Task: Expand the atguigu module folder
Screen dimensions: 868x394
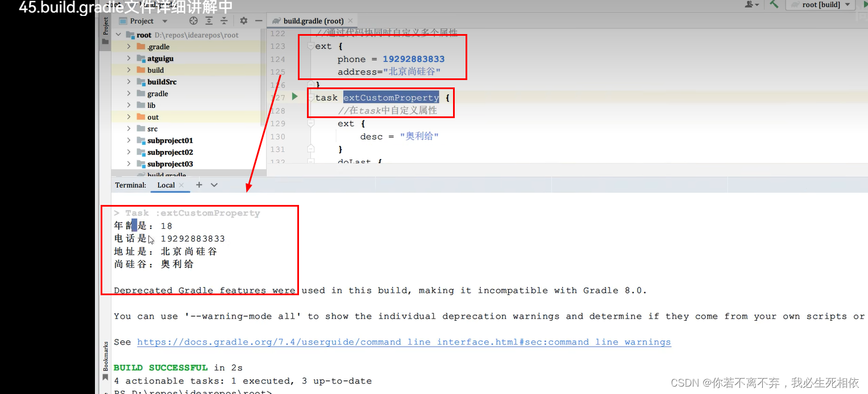Action: point(129,58)
